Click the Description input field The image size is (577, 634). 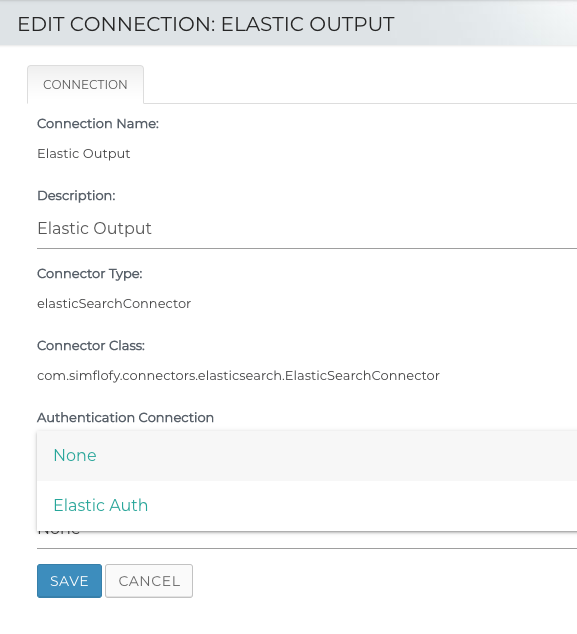(x=307, y=229)
